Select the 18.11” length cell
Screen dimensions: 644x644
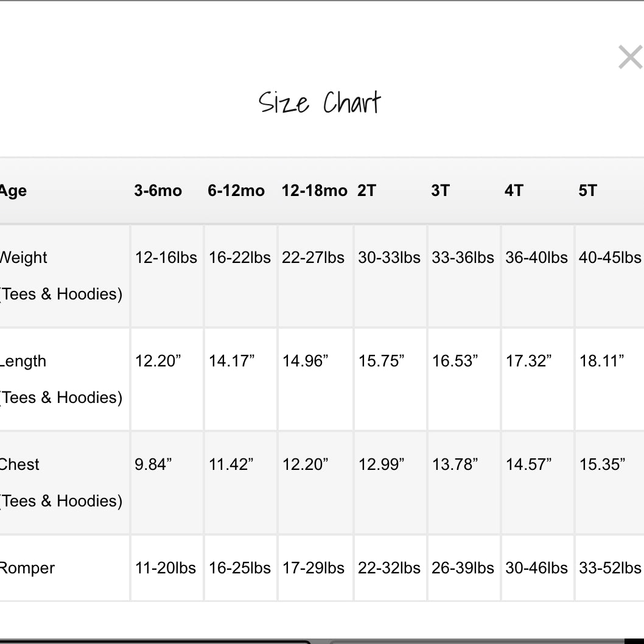pos(601,361)
